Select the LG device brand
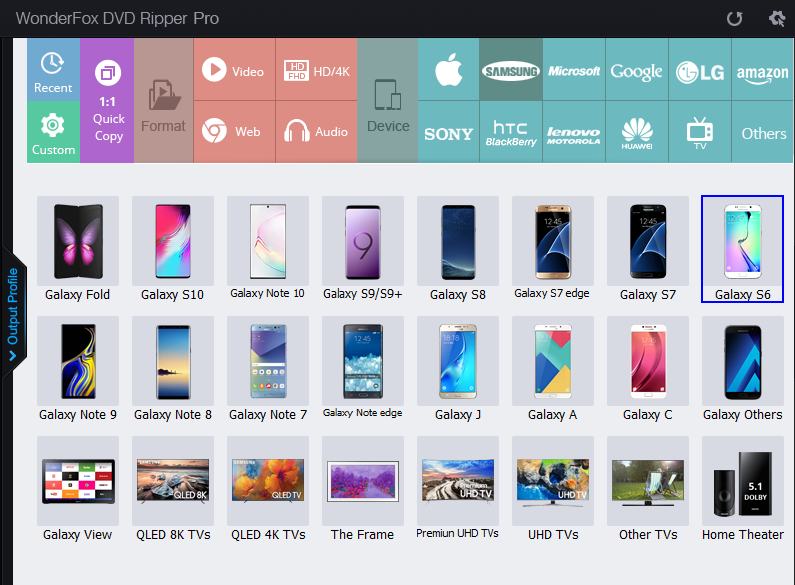This screenshot has height=585, width=795. click(x=700, y=69)
